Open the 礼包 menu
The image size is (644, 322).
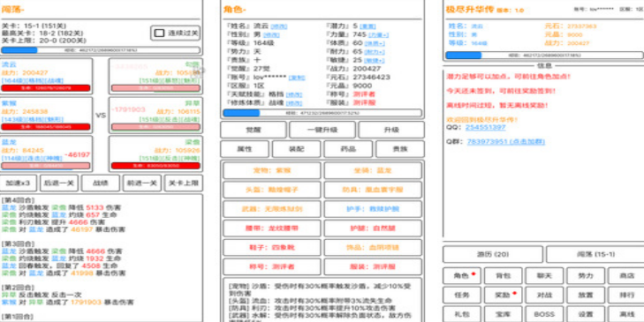pyautogui.click(x=462, y=314)
